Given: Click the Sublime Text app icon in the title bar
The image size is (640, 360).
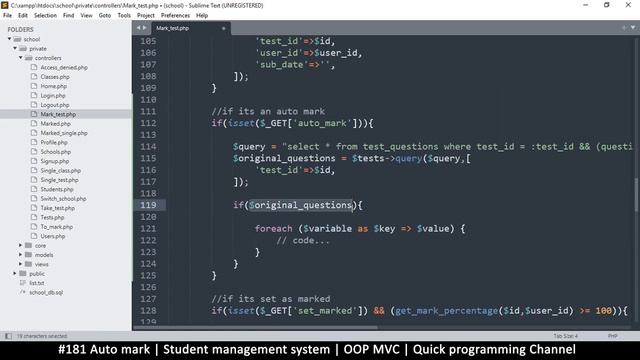Looking at the screenshot, I should (4, 5).
